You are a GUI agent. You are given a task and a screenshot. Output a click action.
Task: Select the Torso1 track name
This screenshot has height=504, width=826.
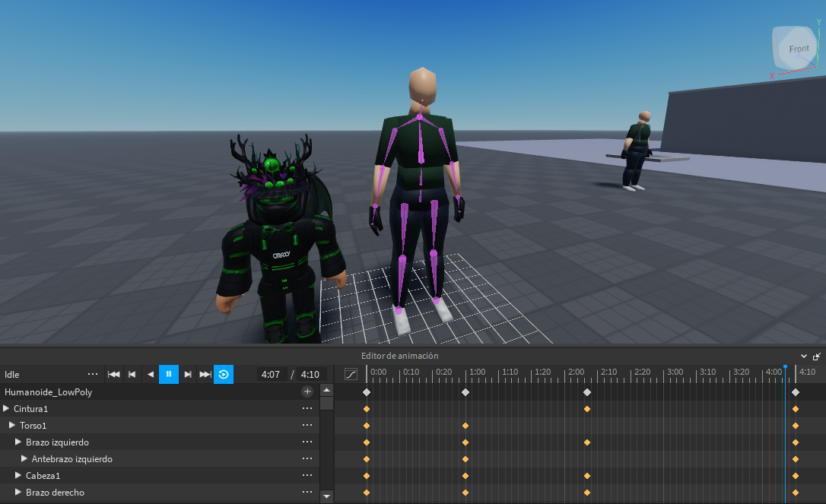pos(33,425)
